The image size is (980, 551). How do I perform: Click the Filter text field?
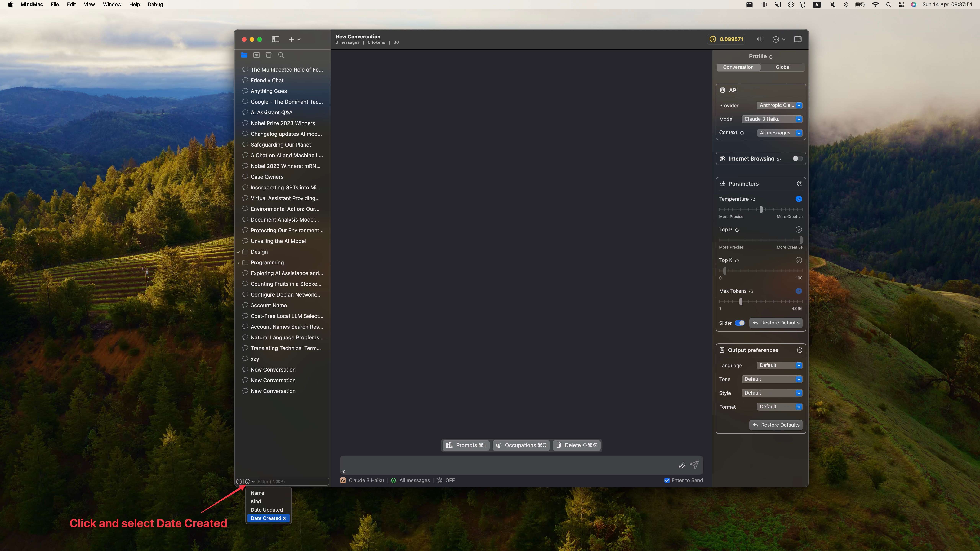point(292,481)
